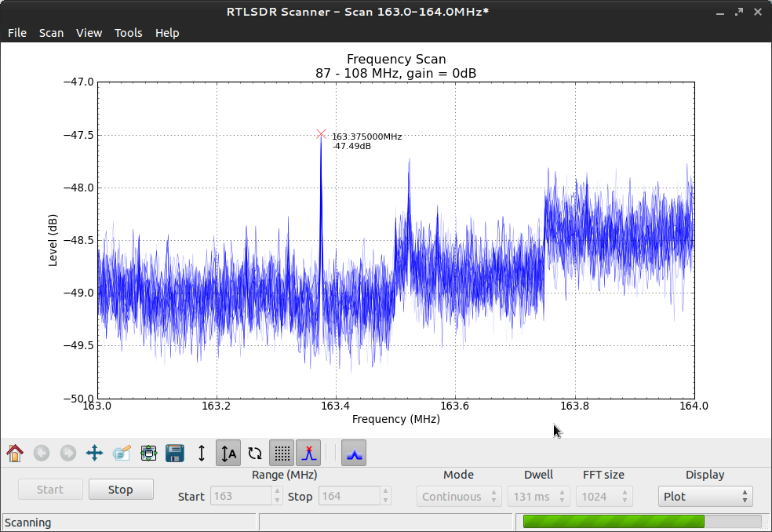The image size is (772, 532).
Task: Open the Help menu
Action: [167, 33]
